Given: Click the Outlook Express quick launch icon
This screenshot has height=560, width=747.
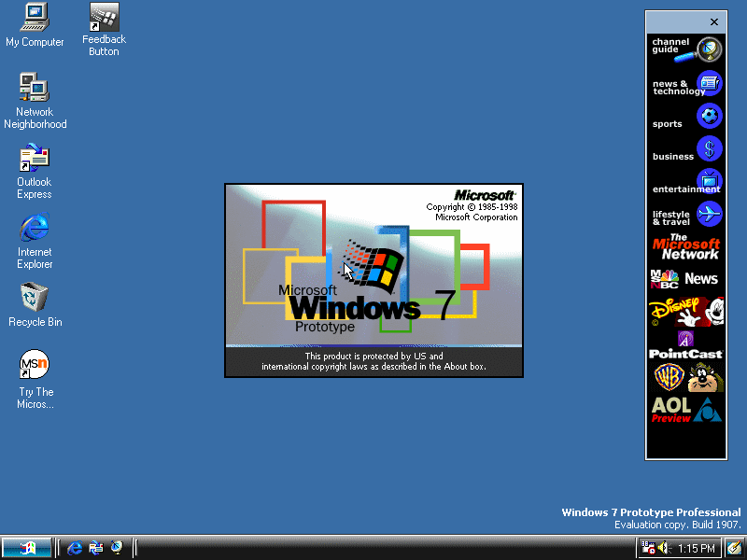Looking at the screenshot, I should tap(96, 548).
